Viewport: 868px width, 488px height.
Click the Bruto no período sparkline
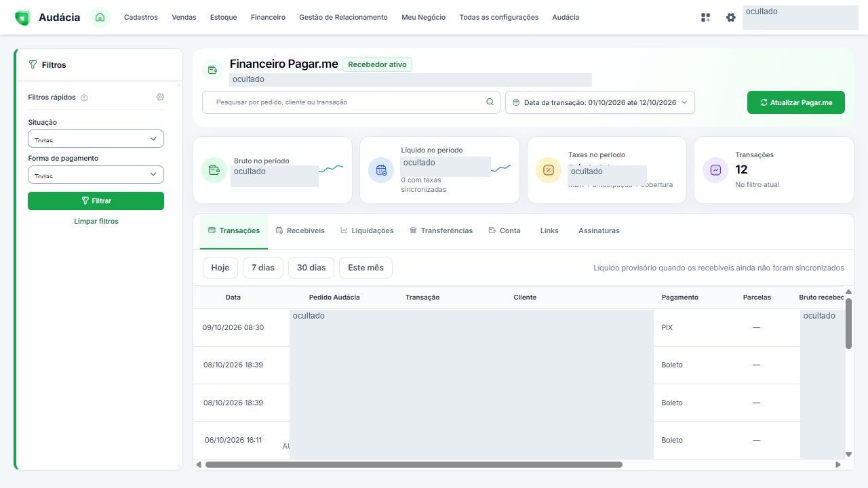331,168
